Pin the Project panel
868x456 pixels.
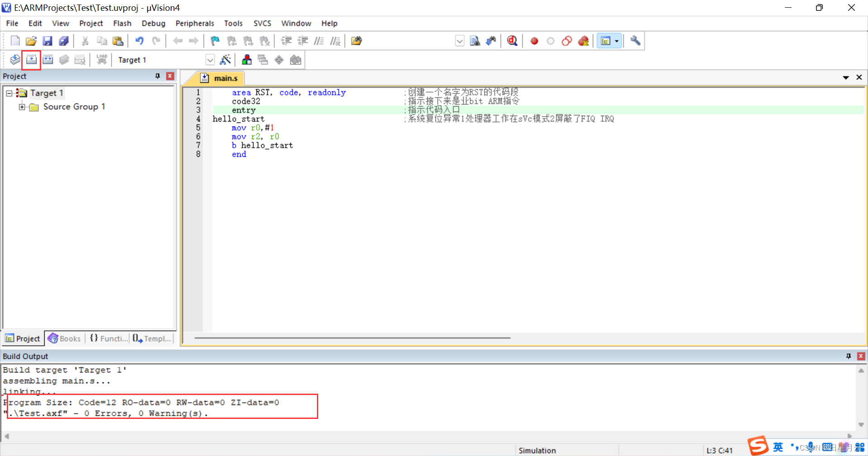pos(158,76)
